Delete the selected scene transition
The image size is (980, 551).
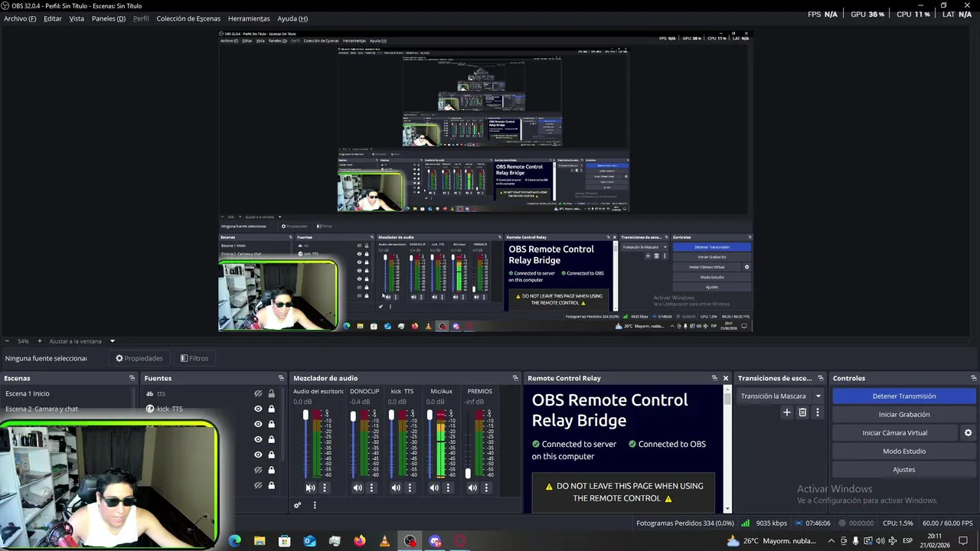[802, 412]
